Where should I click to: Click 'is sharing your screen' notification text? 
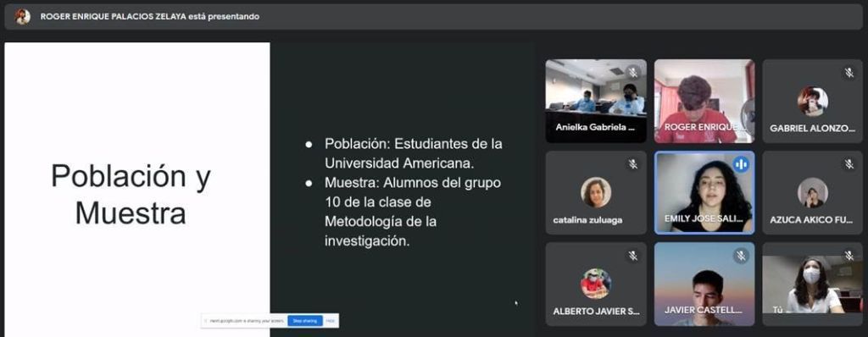pos(246,321)
